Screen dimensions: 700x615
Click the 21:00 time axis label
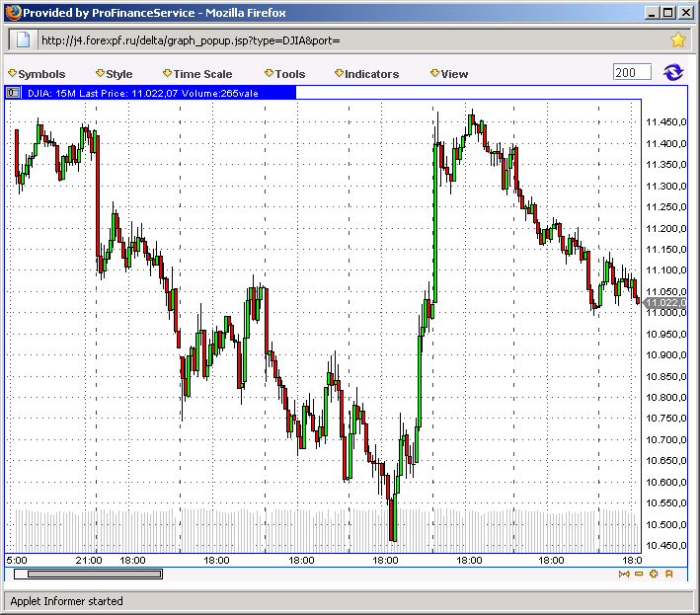[x=89, y=561]
